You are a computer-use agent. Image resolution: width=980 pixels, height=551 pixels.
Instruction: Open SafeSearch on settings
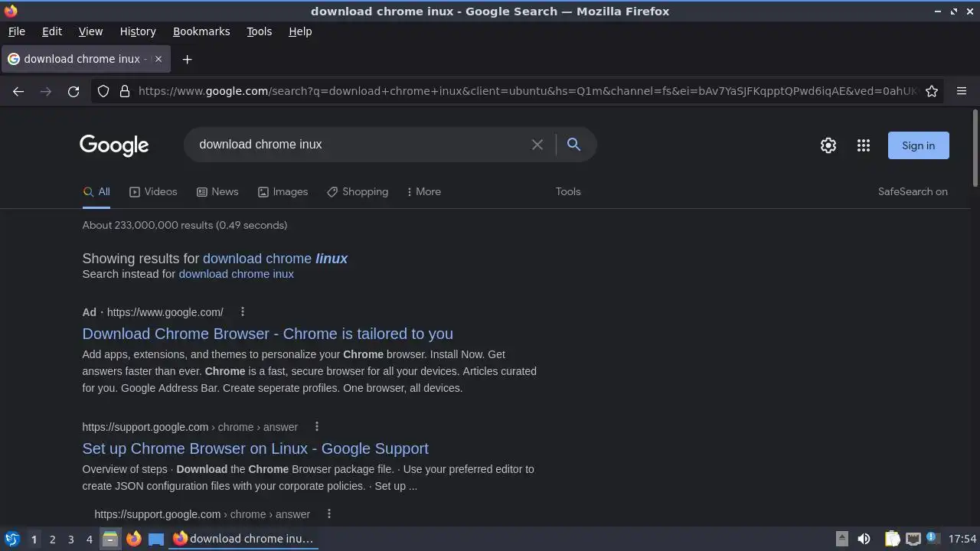(913, 191)
